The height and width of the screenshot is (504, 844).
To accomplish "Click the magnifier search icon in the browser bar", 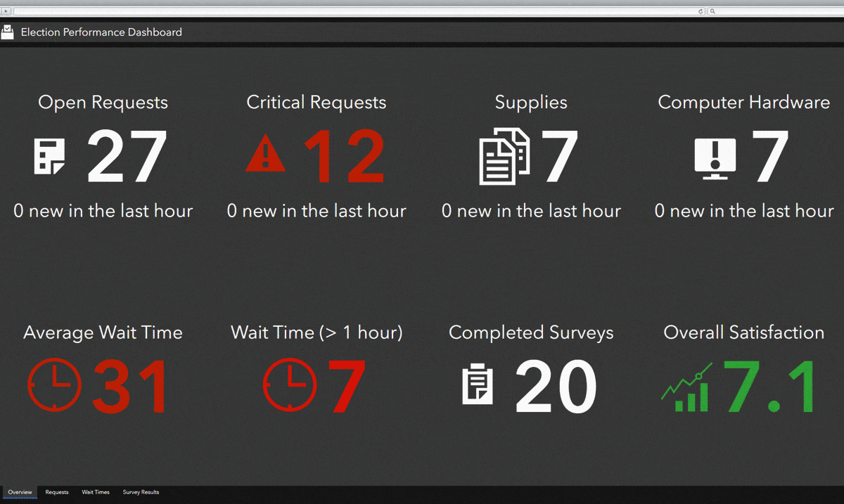I will click(x=712, y=11).
